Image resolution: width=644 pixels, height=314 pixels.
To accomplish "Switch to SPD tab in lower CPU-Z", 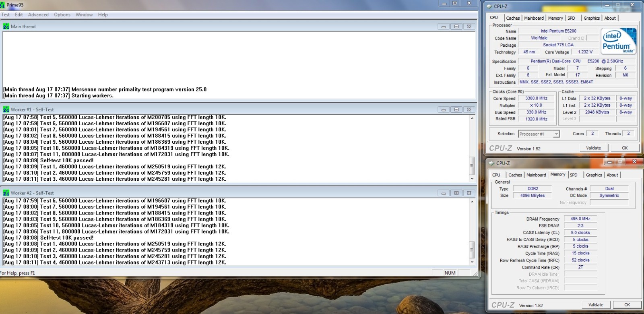I will [x=574, y=175].
